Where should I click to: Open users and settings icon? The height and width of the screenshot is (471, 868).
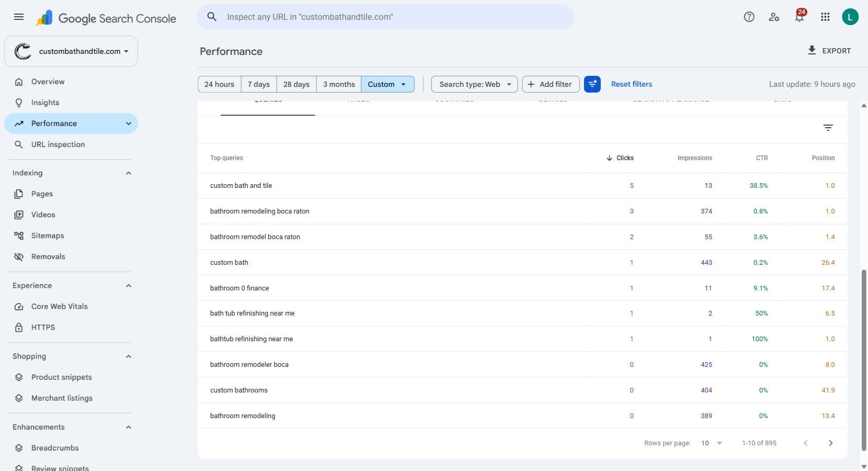pyautogui.click(x=774, y=17)
